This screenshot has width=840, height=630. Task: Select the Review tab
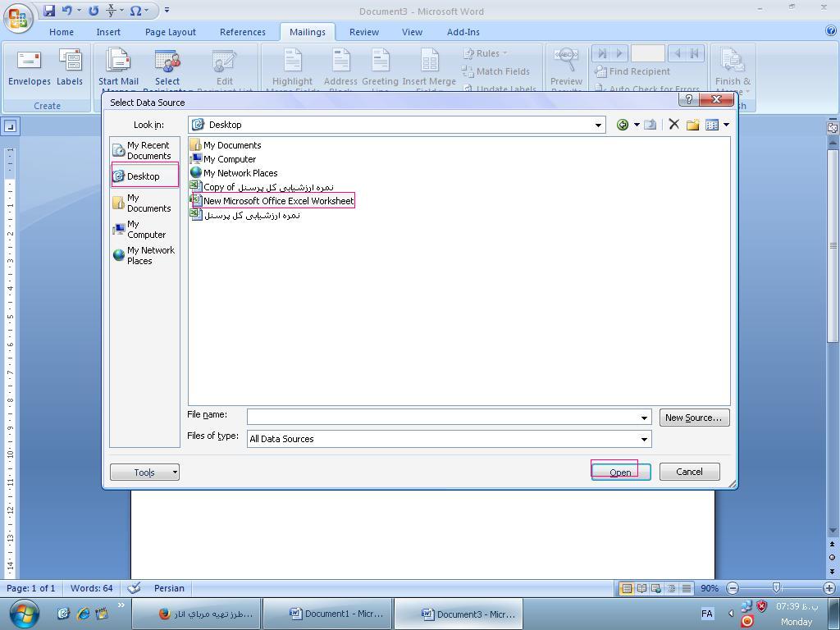point(364,32)
